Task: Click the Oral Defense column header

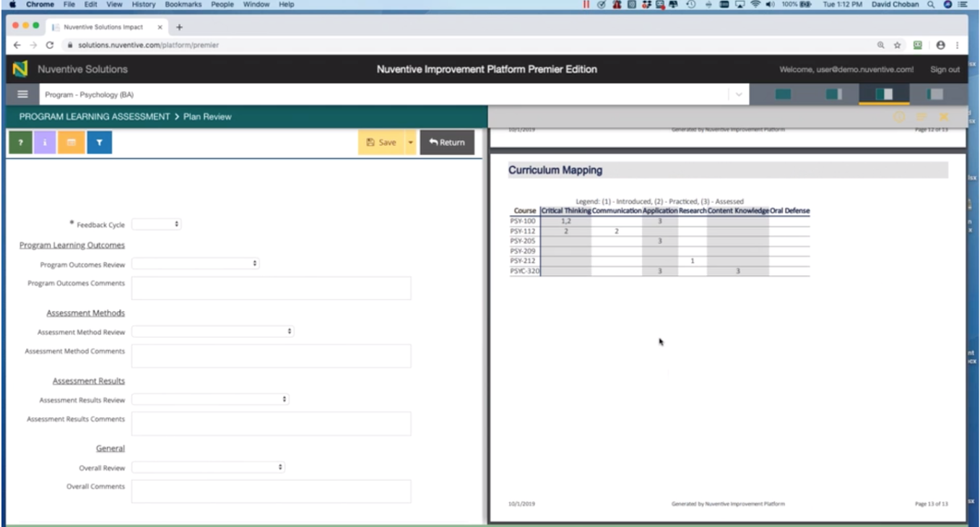Action: click(790, 211)
